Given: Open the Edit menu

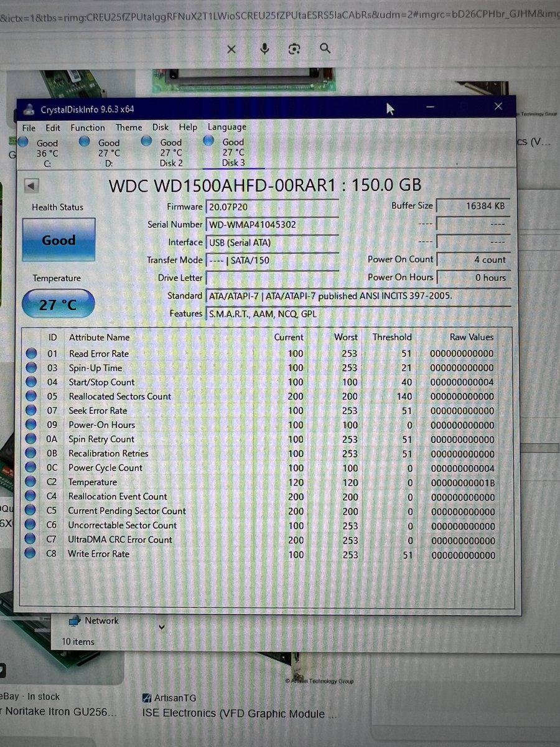Looking at the screenshot, I should (x=54, y=128).
